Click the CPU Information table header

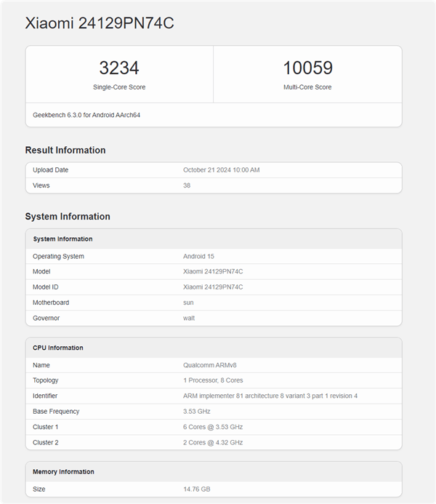57,348
